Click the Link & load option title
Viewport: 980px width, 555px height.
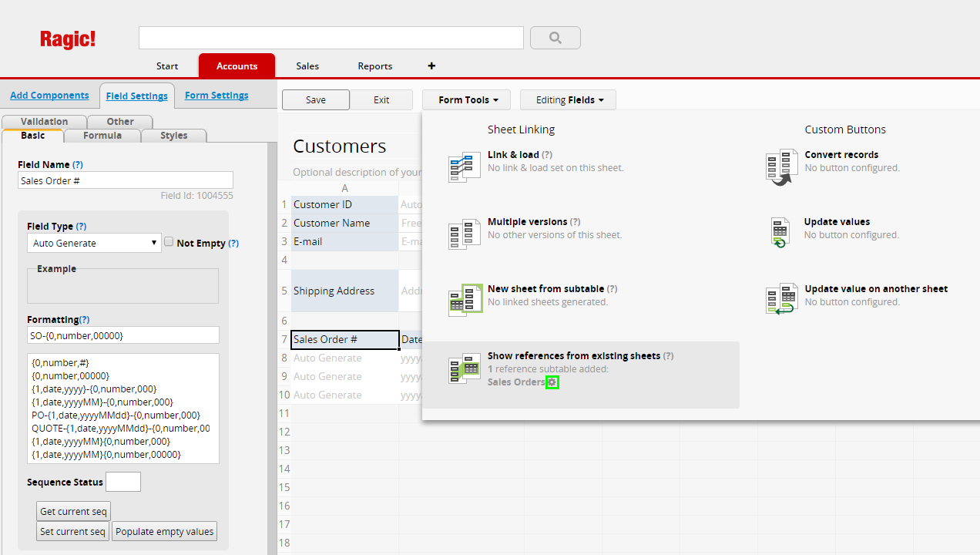(513, 155)
